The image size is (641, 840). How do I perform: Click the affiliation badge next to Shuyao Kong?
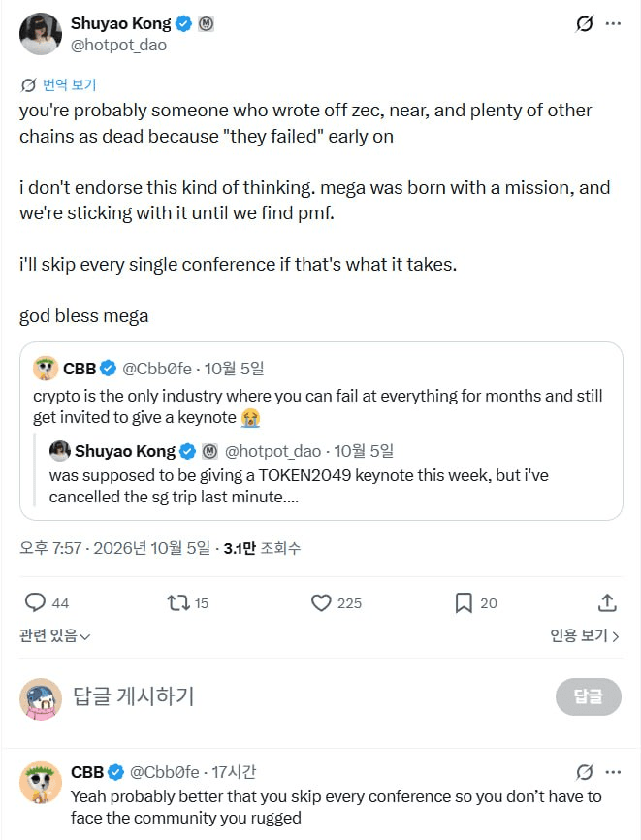pyautogui.click(x=207, y=24)
